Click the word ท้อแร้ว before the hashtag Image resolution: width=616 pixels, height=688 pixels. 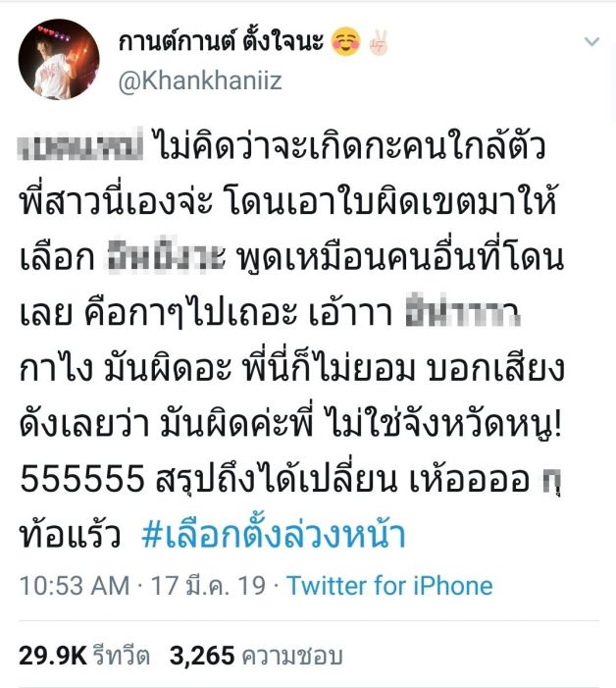point(71,534)
